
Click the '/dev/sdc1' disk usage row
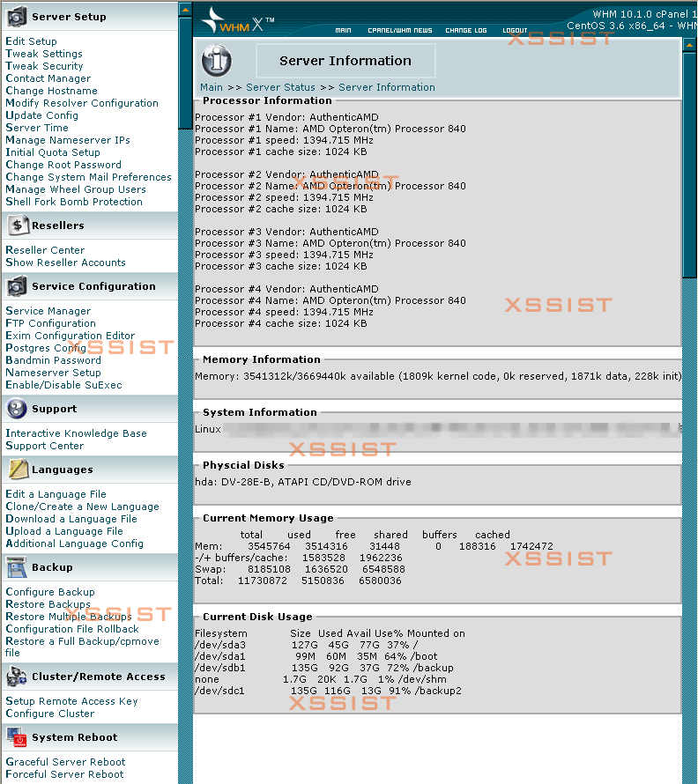328,691
